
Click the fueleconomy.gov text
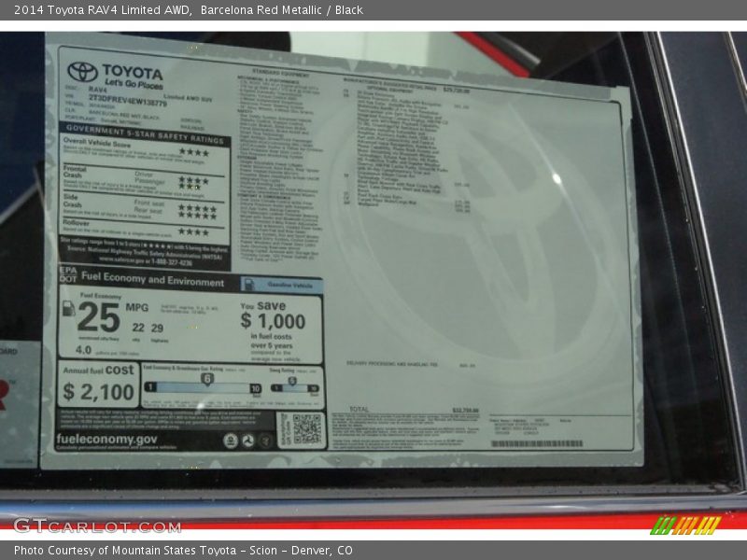coord(106,439)
